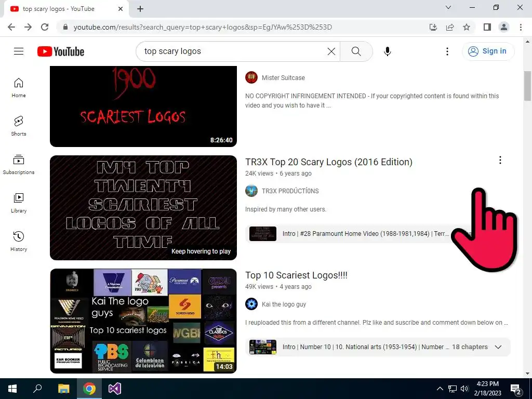Click '49K views' text

pos(259,287)
